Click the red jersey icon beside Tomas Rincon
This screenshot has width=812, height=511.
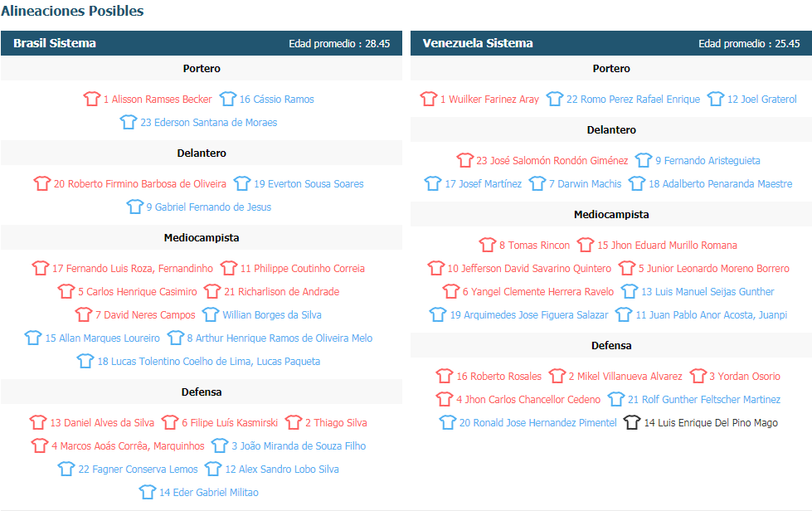488,245
